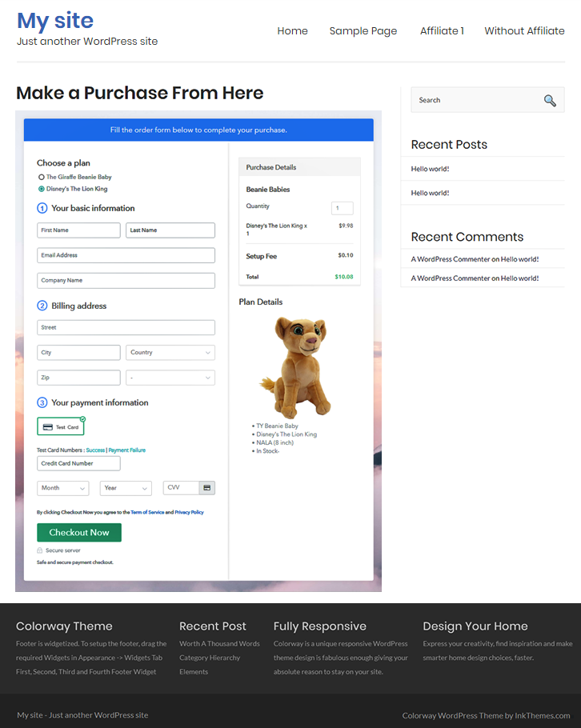This screenshot has width=581, height=728.
Task: Click the blue order form banner text
Action: coord(198,130)
